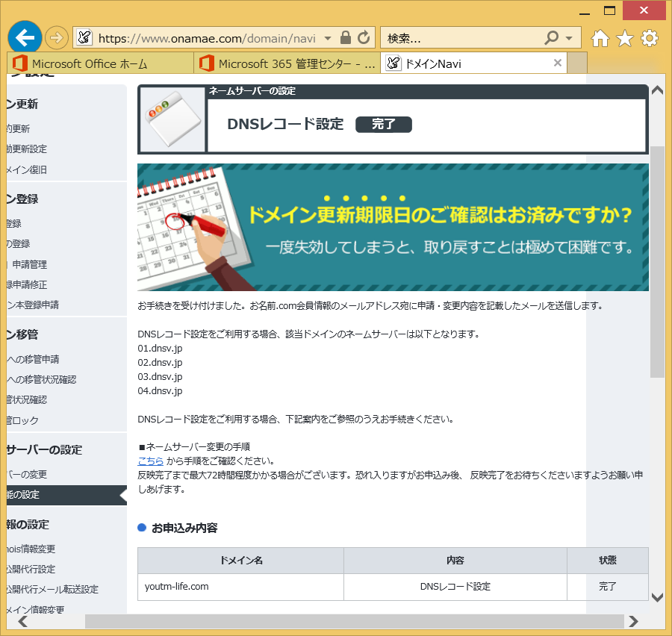Click the ン更新 sidebar section heading

tap(22, 105)
